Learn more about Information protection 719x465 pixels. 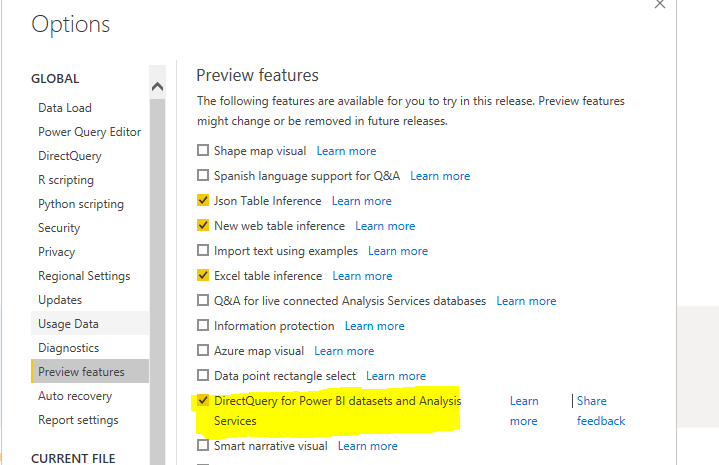coord(375,326)
